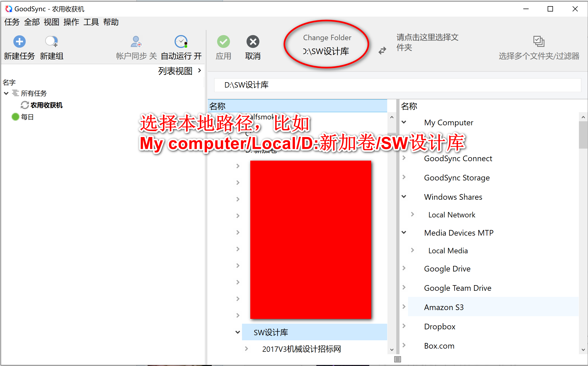This screenshot has width=588, height=366.
Task: Toggle account sync (帐户同步) icon
Action: (x=136, y=41)
